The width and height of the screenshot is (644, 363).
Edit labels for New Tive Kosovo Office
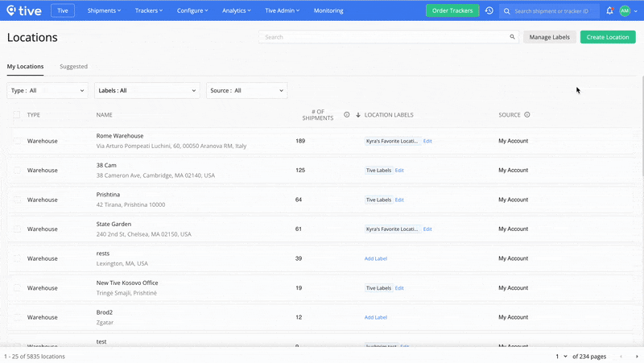[399, 288]
